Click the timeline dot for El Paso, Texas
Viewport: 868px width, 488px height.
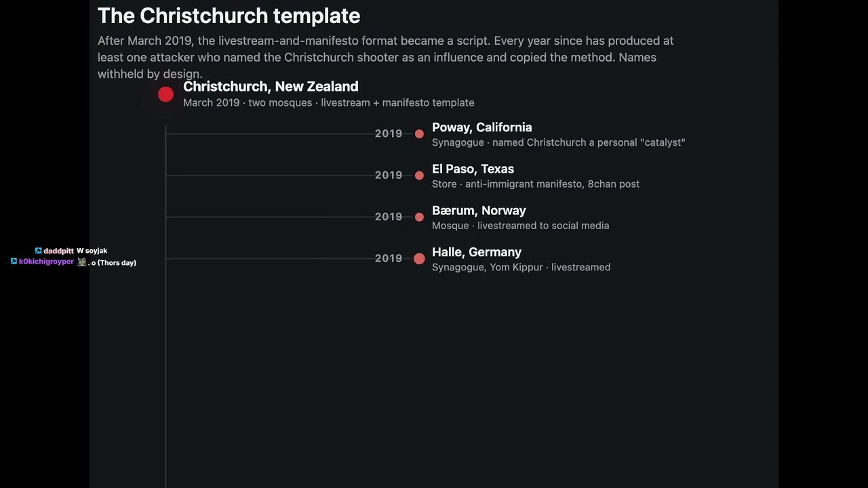419,176
